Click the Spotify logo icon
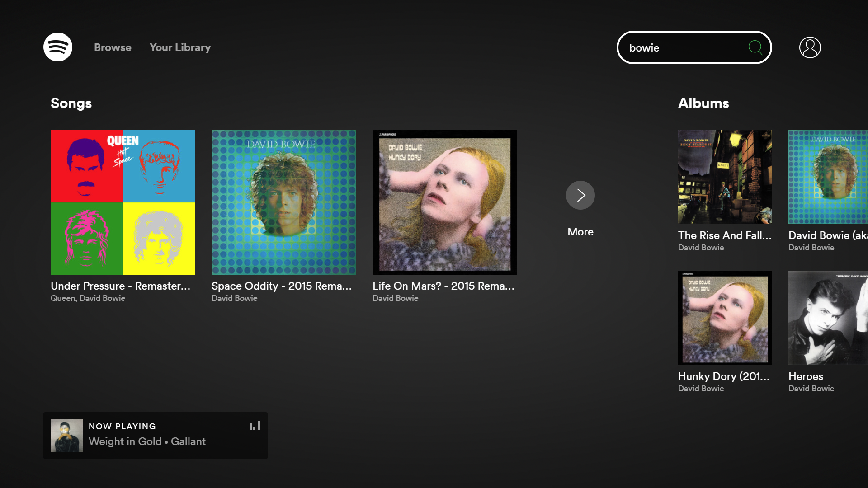 (x=58, y=47)
